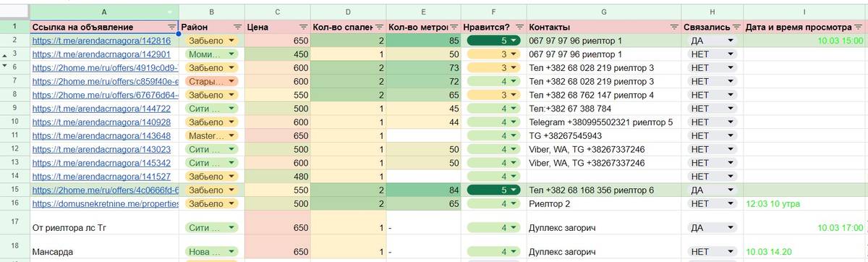The width and height of the screenshot is (868, 262).
Task: Expand hidden rows arrow beside row 6
Action: coord(6,65)
